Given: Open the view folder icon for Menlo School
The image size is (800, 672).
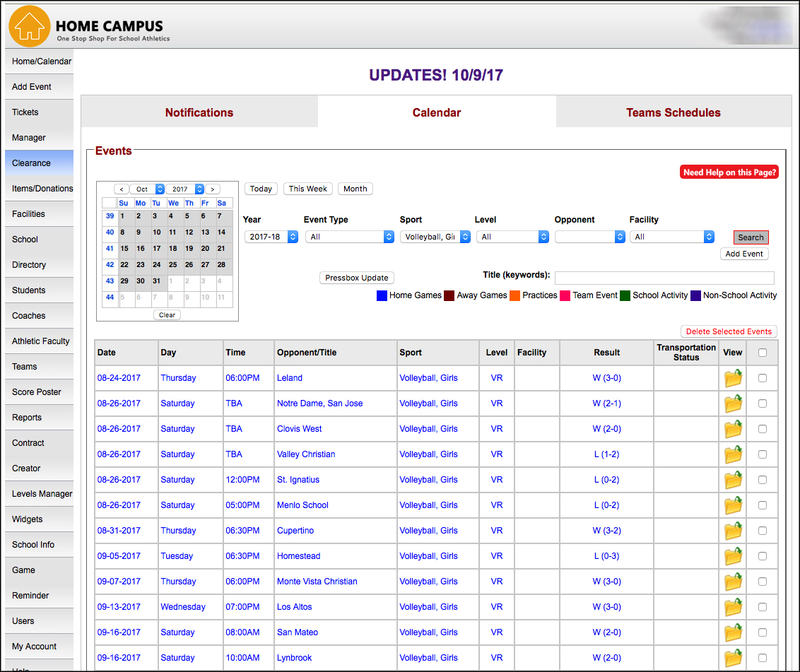Looking at the screenshot, I should [733, 505].
